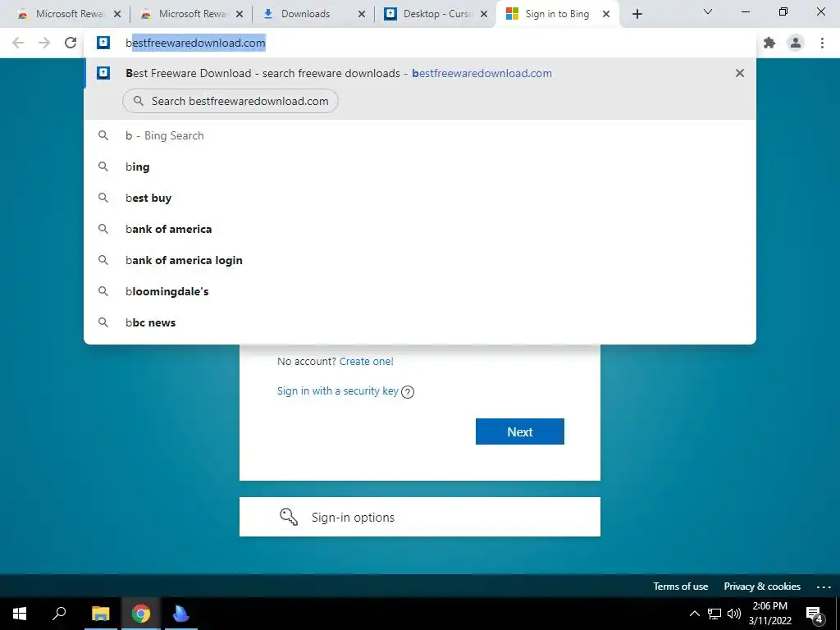The image size is (840, 630).
Task: Open the footer ellipsis menu
Action: coord(824,587)
